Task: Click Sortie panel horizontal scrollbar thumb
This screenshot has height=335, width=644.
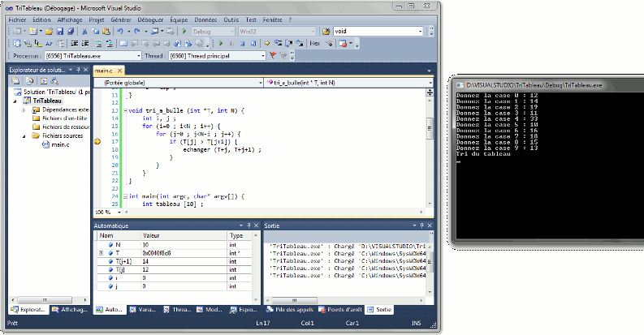Action: pos(294,301)
